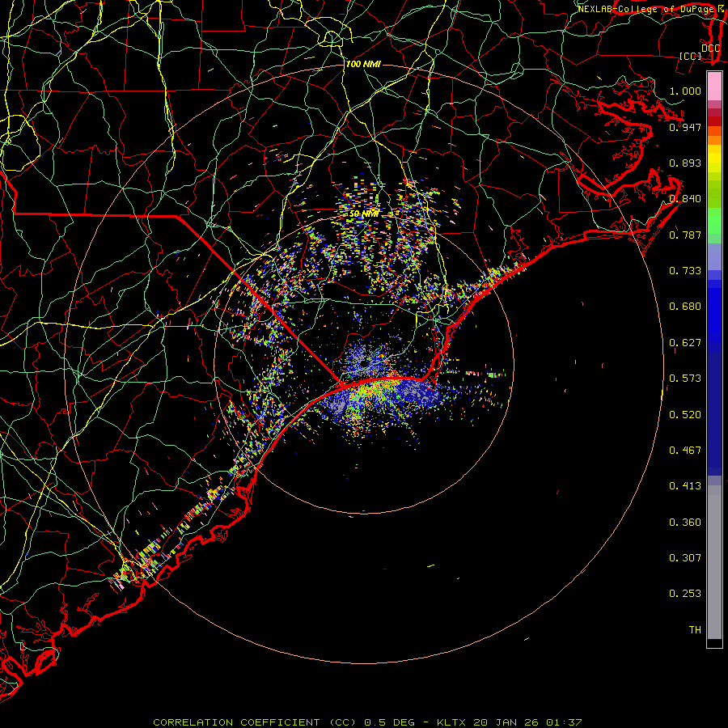The height and width of the screenshot is (728, 728).
Task: Click the DCC label above the color bar
Action: coord(710,49)
